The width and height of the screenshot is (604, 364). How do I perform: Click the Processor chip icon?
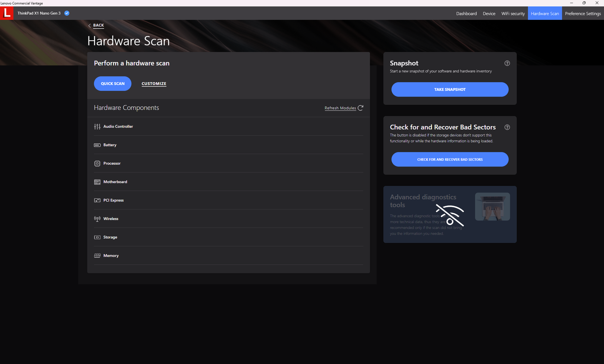point(97,164)
